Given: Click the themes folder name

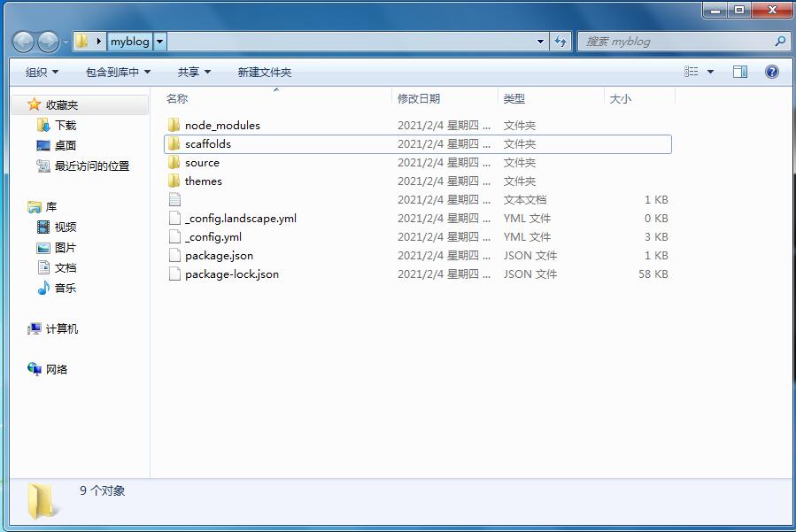Looking at the screenshot, I should (204, 181).
